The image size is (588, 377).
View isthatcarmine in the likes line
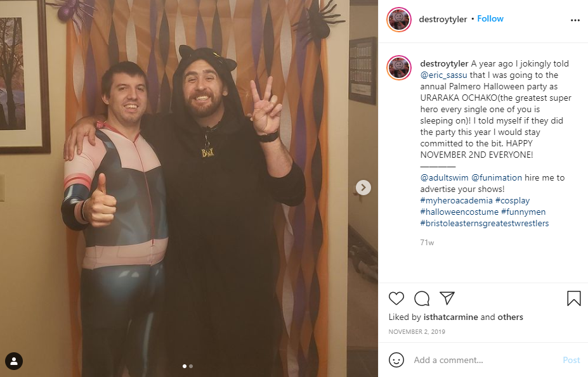[x=450, y=317]
